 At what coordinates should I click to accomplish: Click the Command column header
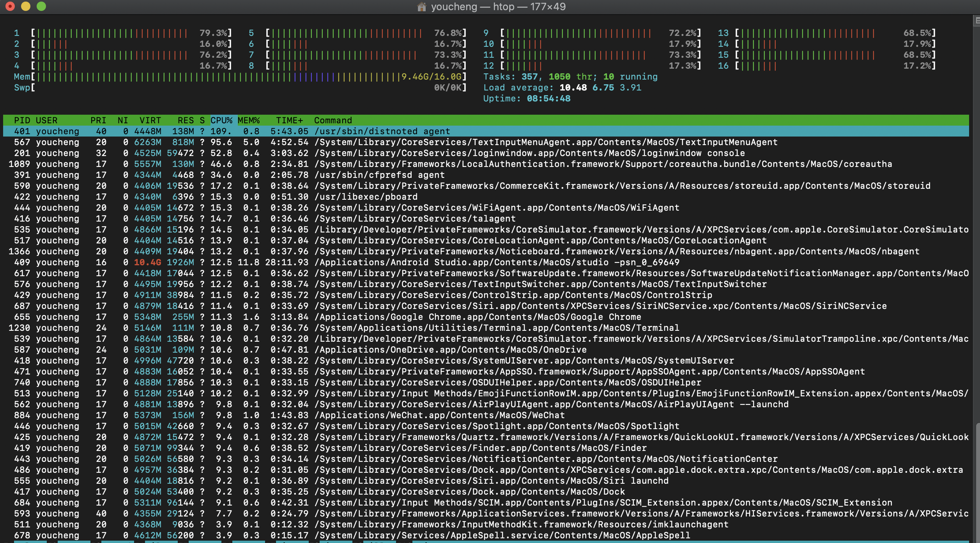pos(333,120)
